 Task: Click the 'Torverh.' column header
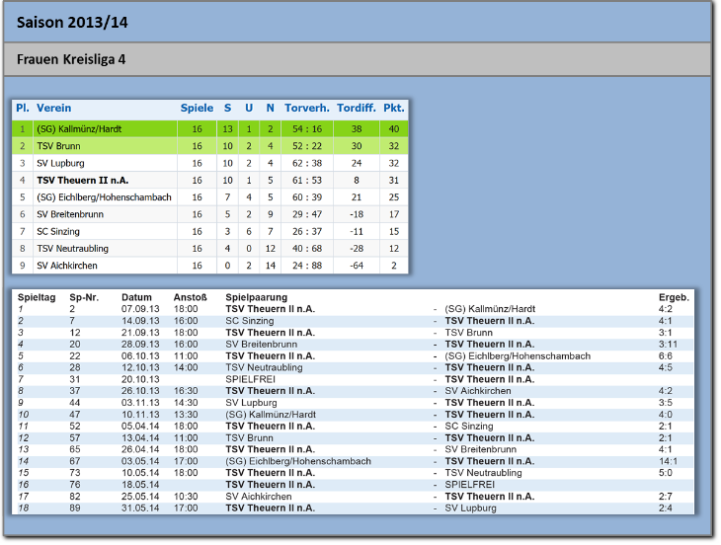(x=307, y=108)
